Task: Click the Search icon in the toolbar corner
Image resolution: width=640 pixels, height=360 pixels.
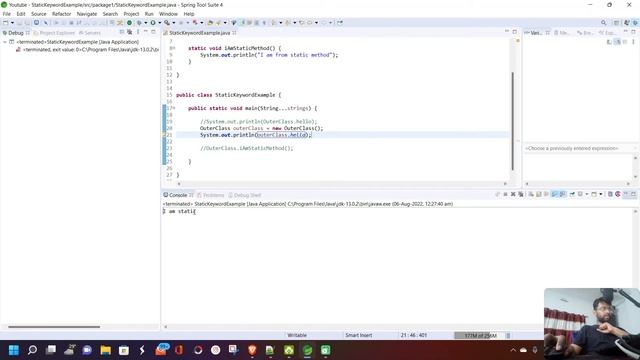Action: click(604, 23)
